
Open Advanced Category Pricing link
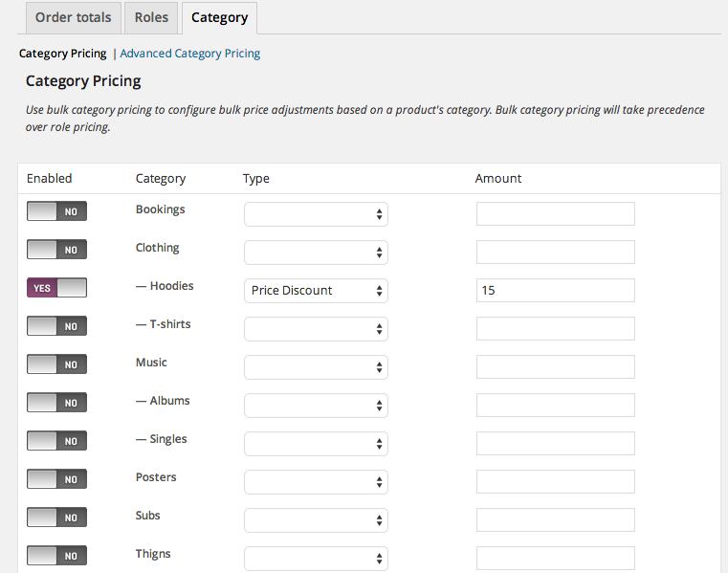click(190, 54)
